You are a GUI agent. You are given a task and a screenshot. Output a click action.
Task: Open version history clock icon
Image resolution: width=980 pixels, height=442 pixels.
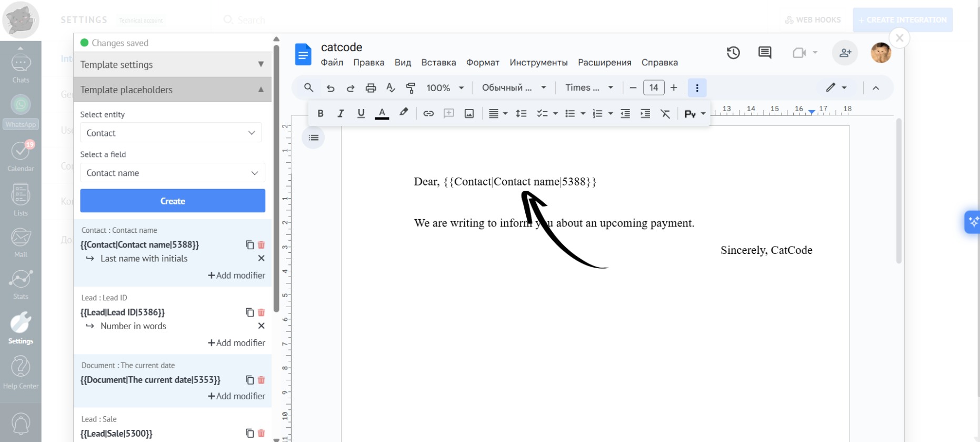(x=733, y=53)
